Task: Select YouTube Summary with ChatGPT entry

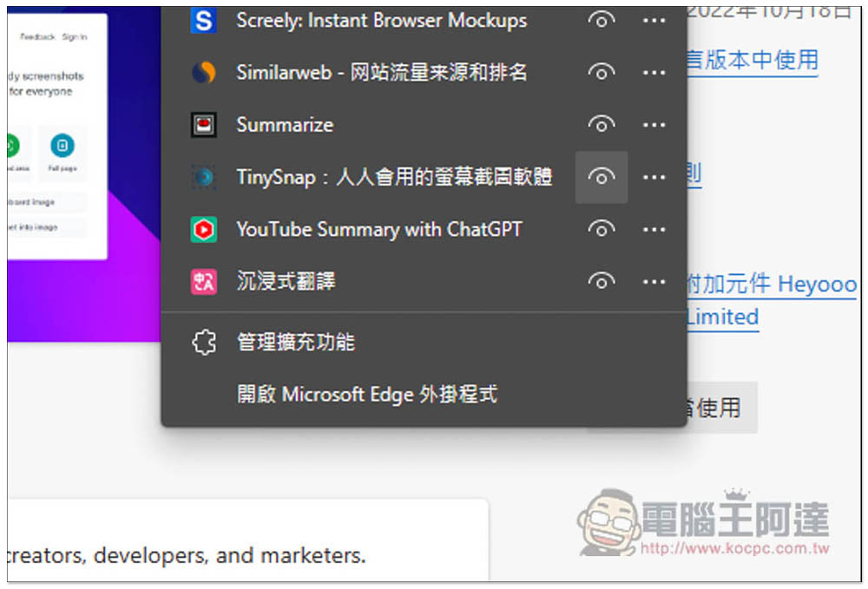Action: [x=379, y=230]
